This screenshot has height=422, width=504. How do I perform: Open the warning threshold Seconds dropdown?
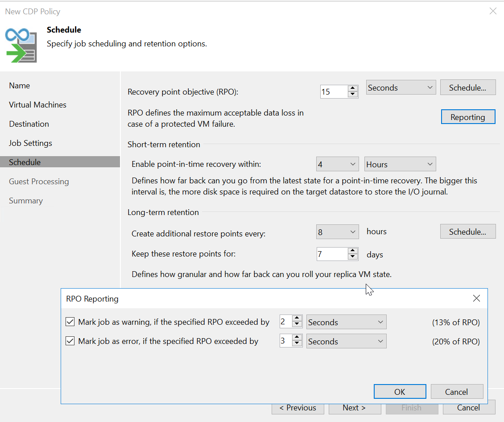pos(346,322)
